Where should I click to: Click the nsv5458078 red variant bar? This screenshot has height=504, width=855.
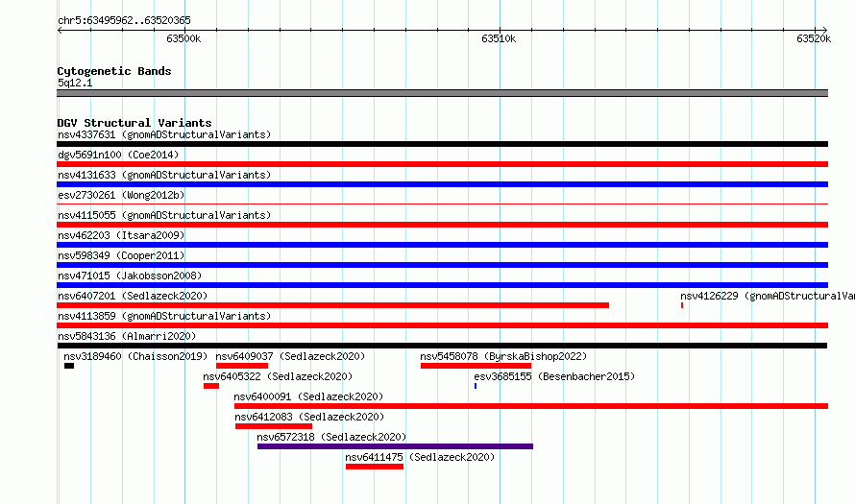(476, 366)
